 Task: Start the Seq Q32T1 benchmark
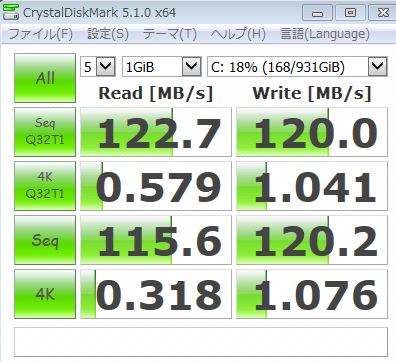45,132
